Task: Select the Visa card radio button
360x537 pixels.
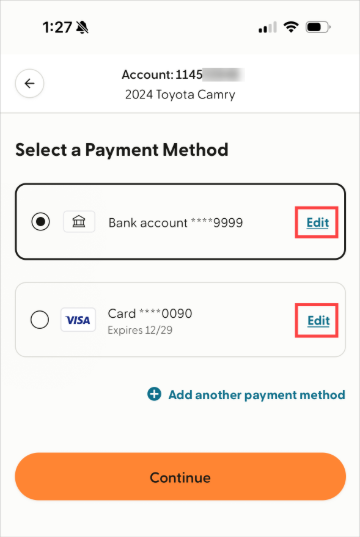Action: pyautogui.click(x=40, y=320)
